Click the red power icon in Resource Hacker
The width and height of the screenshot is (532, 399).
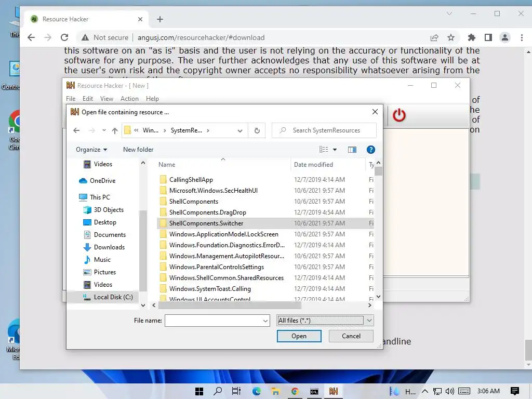(x=399, y=115)
